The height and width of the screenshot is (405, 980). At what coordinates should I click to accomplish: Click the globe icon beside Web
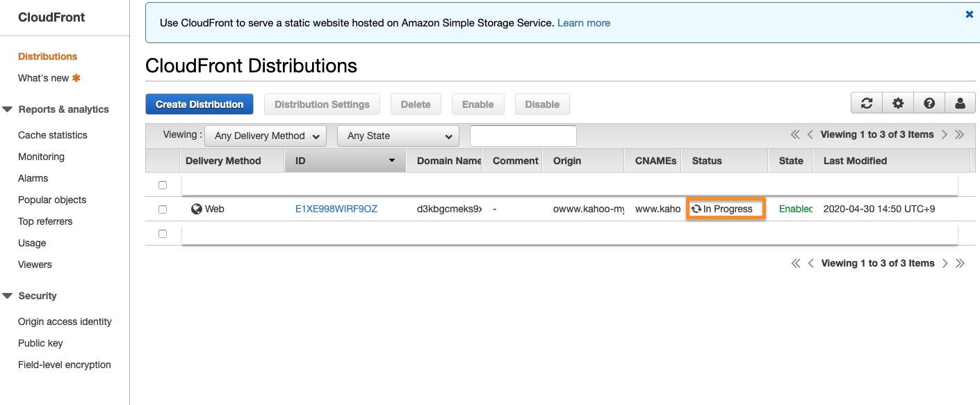pos(197,209)
